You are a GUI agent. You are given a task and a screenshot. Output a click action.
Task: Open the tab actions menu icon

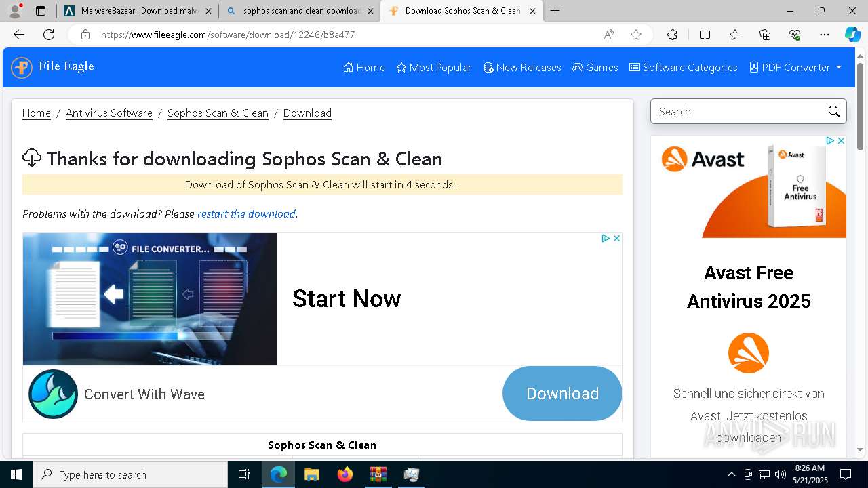pos(41,11)
